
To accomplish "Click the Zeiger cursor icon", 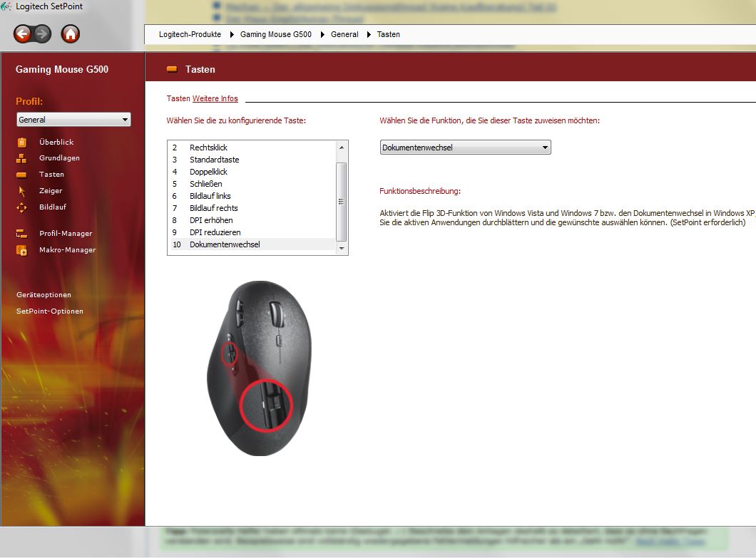I will coord(21,191).
